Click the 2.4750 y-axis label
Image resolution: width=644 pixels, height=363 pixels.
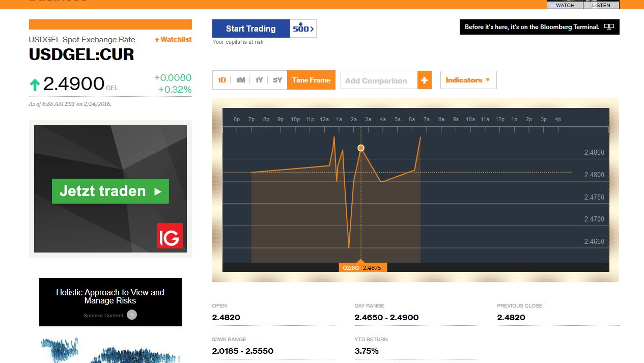[x=594, y=197]
